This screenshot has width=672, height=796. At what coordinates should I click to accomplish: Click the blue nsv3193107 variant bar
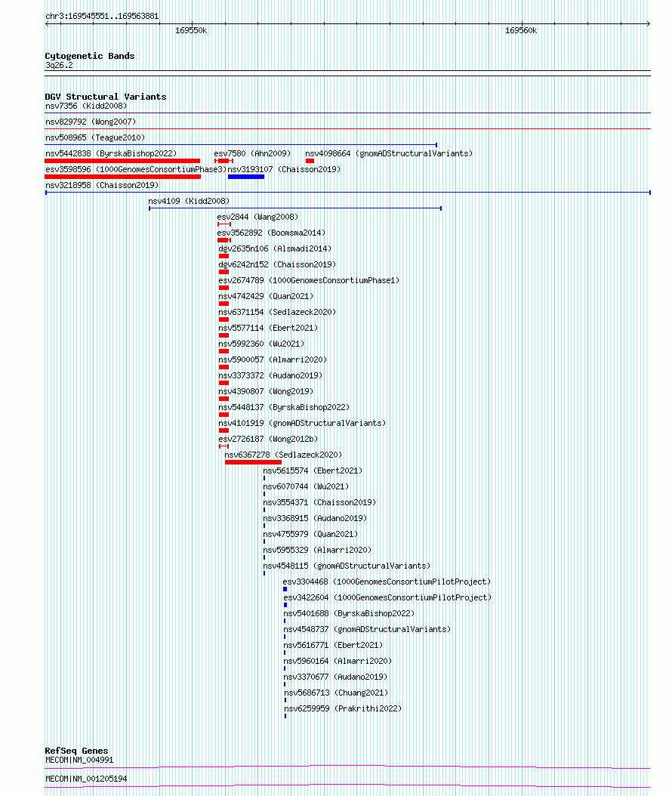pyautogui.click(x=246, y=177)
